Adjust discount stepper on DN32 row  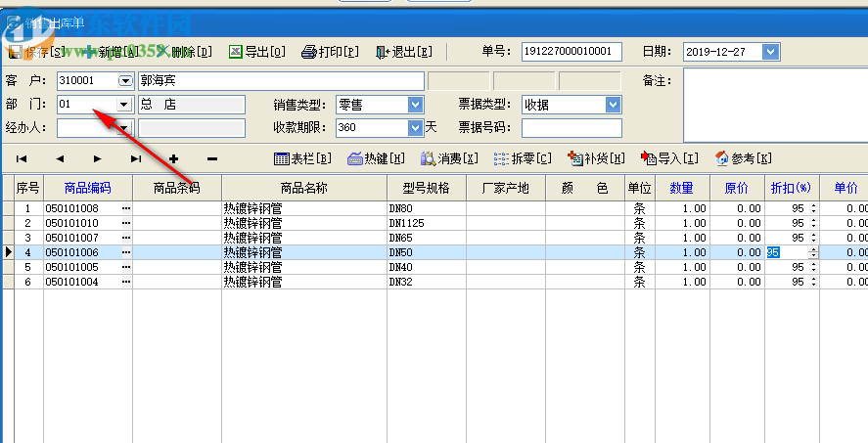pos(813,282)
